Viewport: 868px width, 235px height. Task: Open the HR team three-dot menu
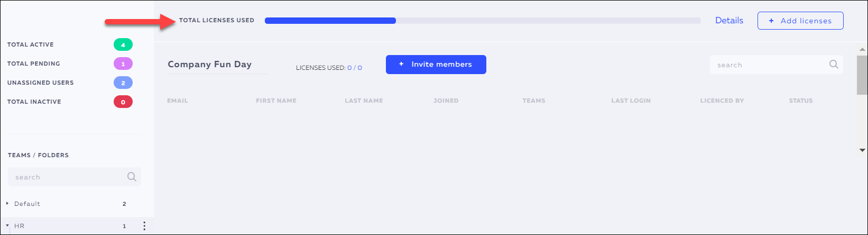coord(144,226)
